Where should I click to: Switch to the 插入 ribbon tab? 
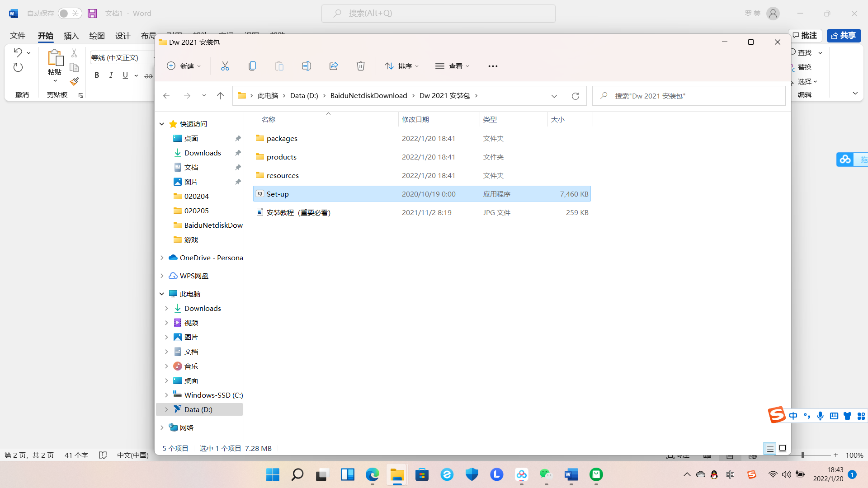pyautogui.click(x=71, y=36)
